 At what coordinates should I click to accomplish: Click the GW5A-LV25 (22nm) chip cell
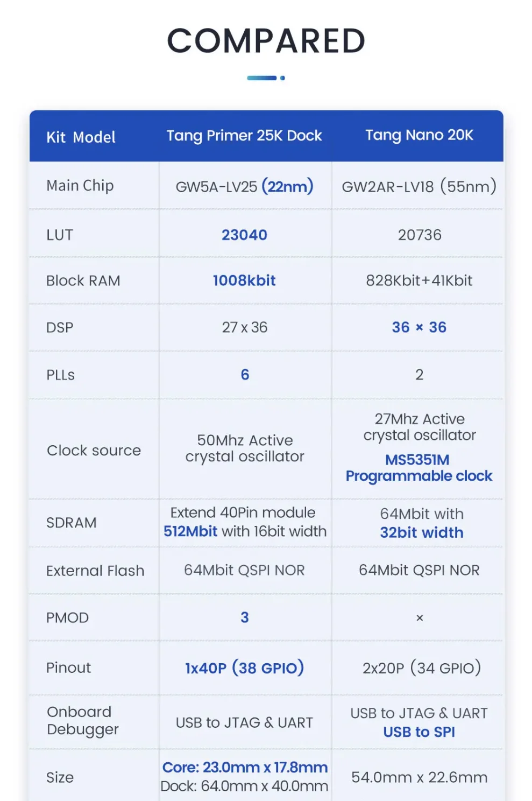244,187
